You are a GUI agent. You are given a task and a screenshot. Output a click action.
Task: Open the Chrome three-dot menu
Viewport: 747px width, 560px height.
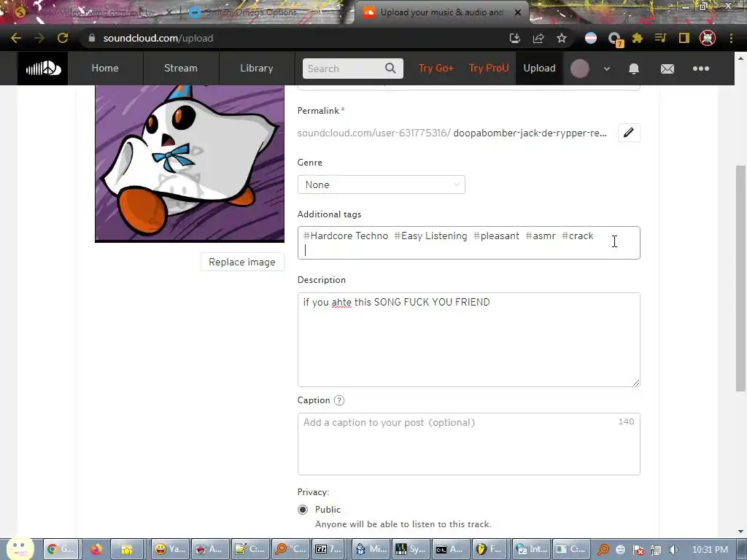pyautogui.click(x=731, y=38)
